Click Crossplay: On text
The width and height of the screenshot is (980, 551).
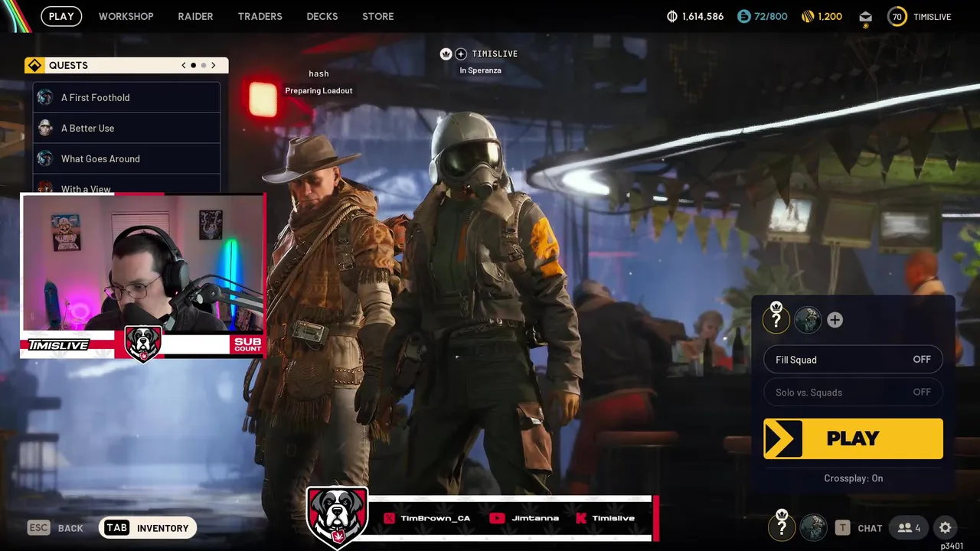tap(853, 478)
